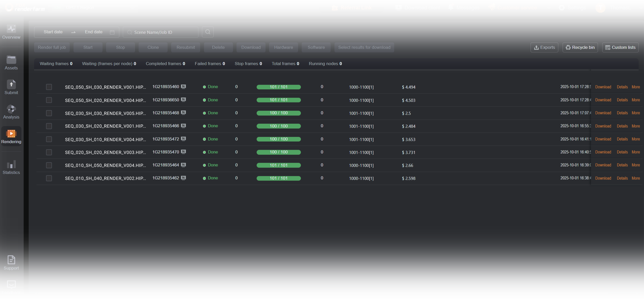Click the search magnifier button
Viewport: 644px width, 299px height.
[208, 32]
